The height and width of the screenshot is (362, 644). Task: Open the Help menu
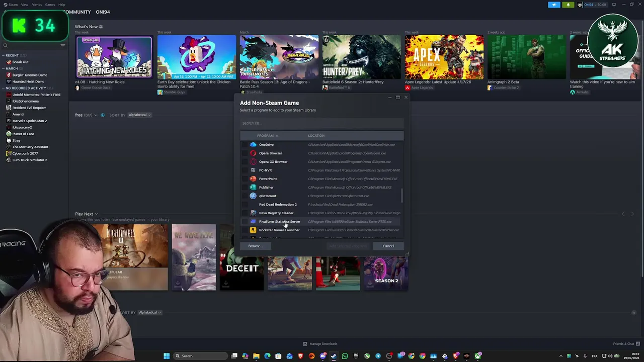pyautogui.click(x=61, y=5)
